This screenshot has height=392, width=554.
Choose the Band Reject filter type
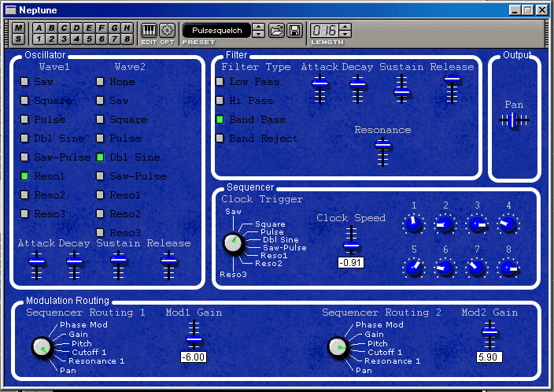pyautogui.click(x=220, y=138)
